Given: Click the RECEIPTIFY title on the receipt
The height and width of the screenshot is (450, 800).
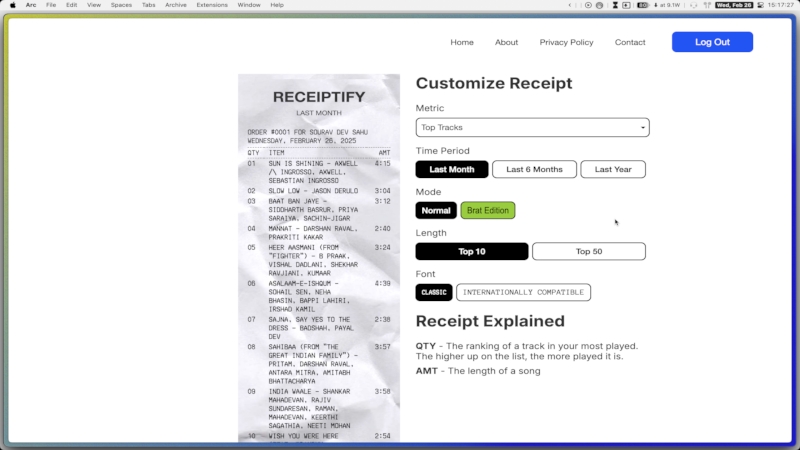Looking at the screenshot, I should tap(319, 97).
